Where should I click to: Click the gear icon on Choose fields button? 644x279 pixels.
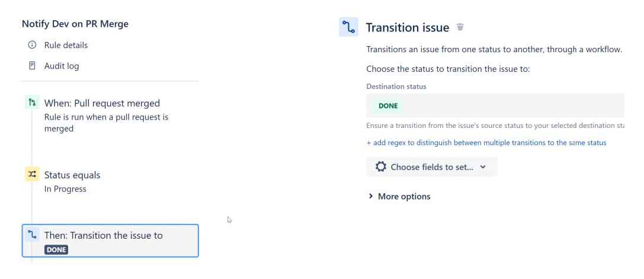coord(381,167)
